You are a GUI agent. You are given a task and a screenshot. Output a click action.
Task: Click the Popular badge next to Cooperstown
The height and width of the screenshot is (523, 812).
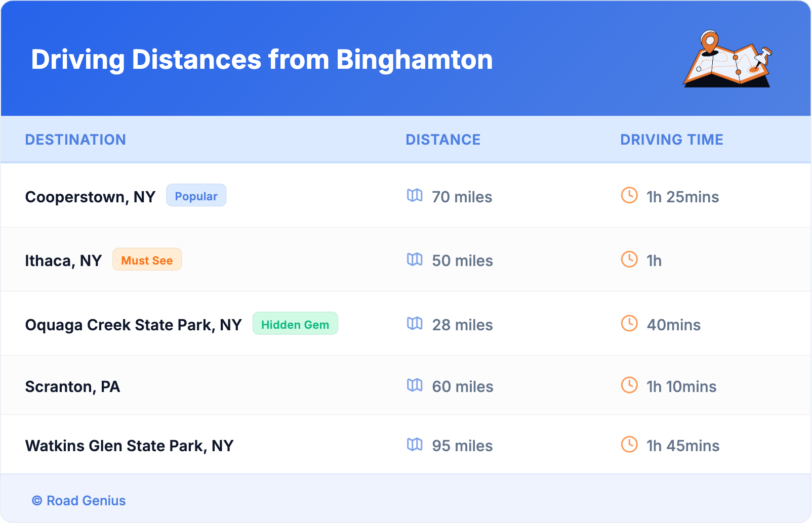[196, 196]
